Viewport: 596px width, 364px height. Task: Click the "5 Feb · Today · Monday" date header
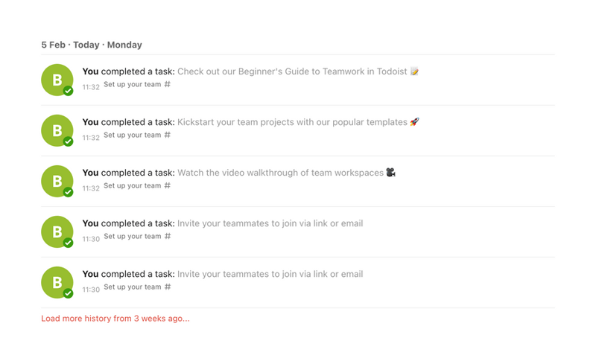point(92,45)
